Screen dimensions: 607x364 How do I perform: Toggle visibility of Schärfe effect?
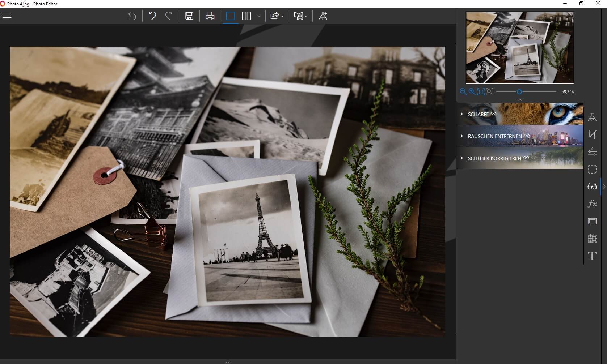(x=493, y=114)
